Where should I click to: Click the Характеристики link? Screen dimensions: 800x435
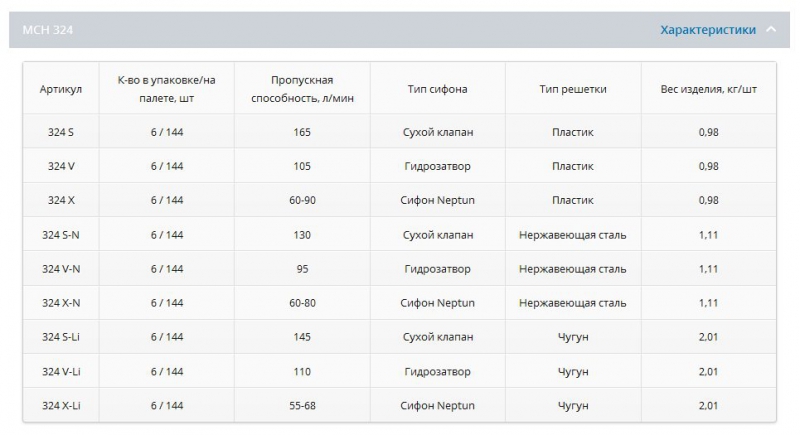coord(707,30)
